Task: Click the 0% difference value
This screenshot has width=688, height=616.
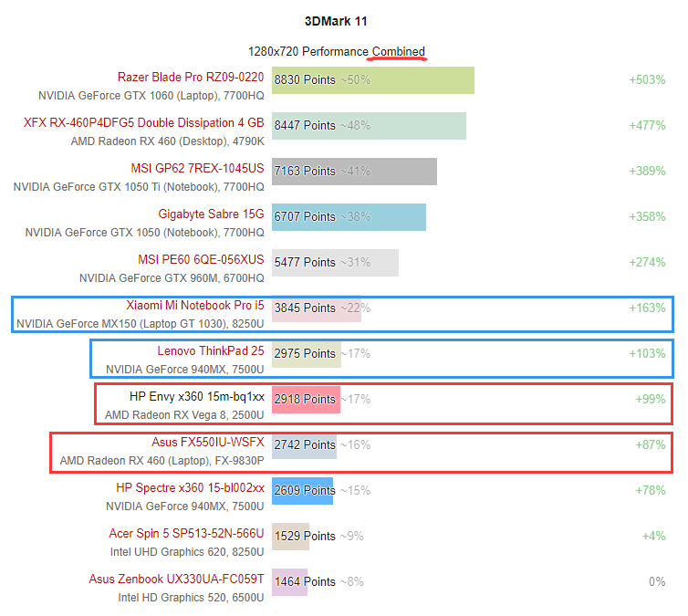Action: (657, 582)
